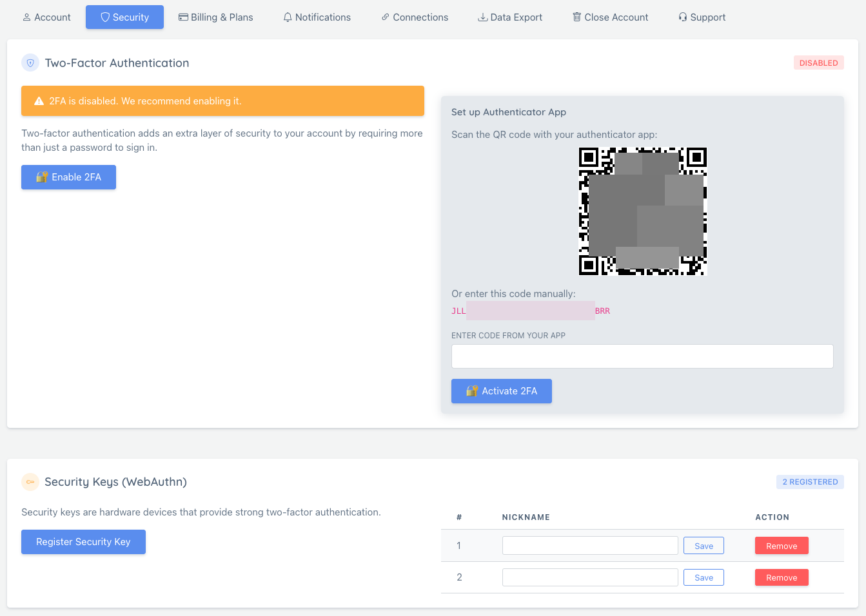Click the code entry field below the QR code

tap(642, 356)
